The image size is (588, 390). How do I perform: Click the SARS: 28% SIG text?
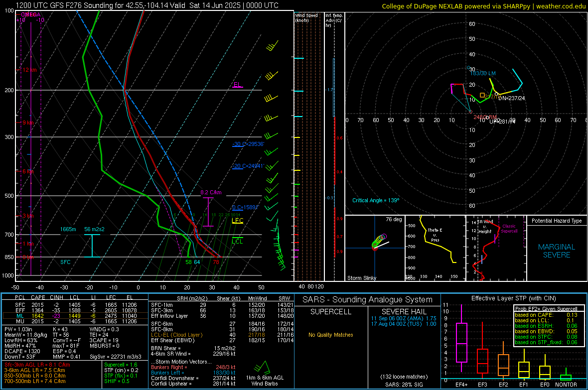click(404, 385)
